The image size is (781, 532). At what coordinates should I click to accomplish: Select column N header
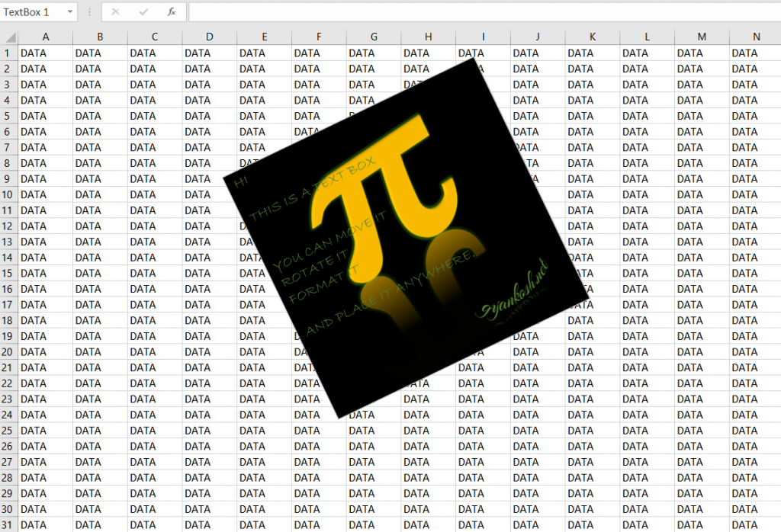[756, 36]
